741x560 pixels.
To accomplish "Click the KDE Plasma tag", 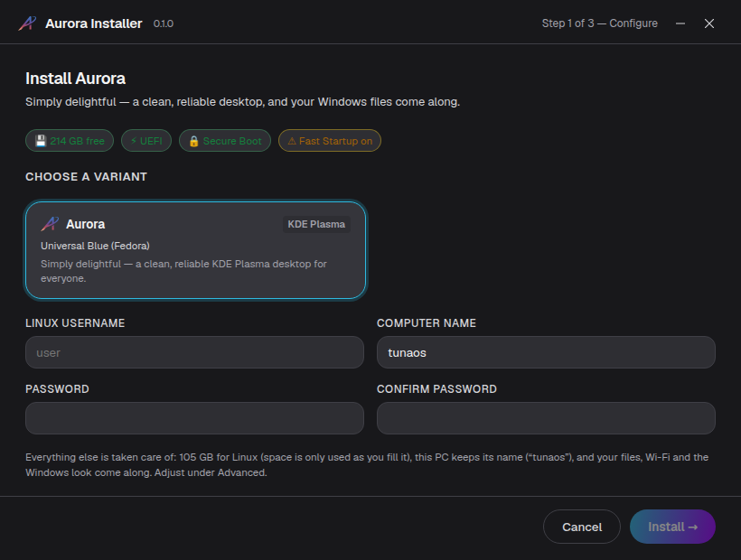I will tap(316, 224).
